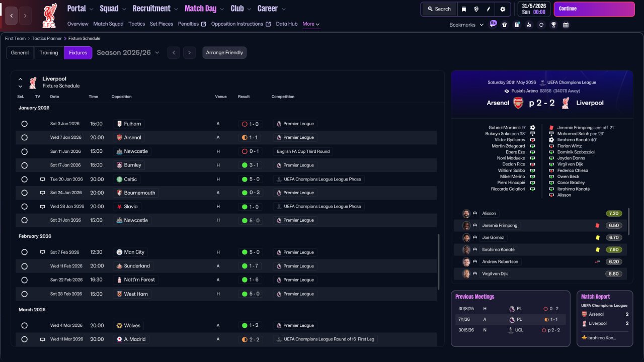644x362 pixels.
Task: Switch to the General tab
Action: tap(20, 53)
